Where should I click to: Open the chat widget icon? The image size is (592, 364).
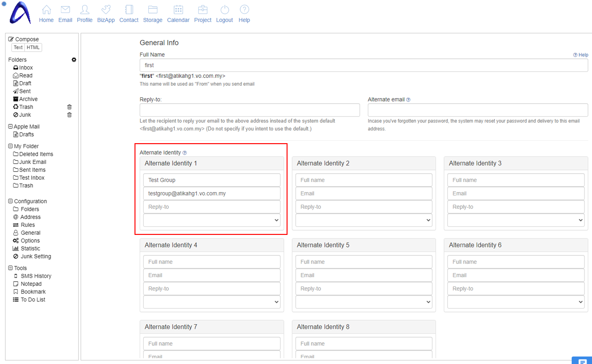tap(582, 360)
